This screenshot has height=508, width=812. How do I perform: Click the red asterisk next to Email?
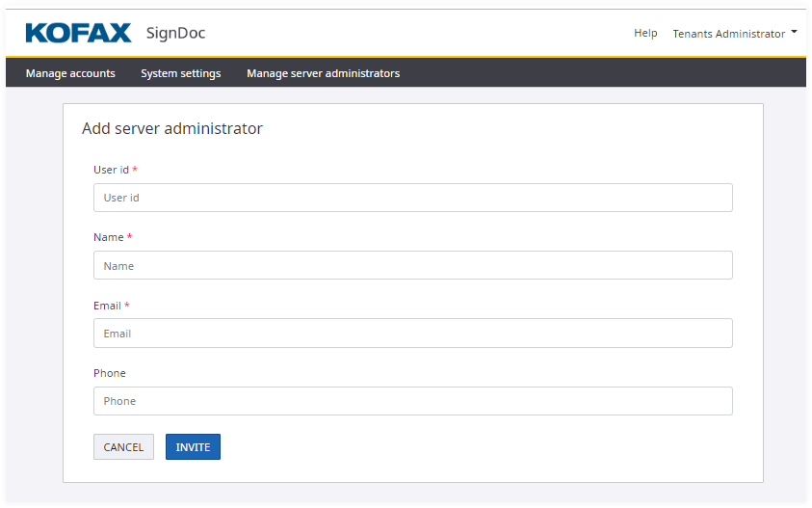click(127, 306)
